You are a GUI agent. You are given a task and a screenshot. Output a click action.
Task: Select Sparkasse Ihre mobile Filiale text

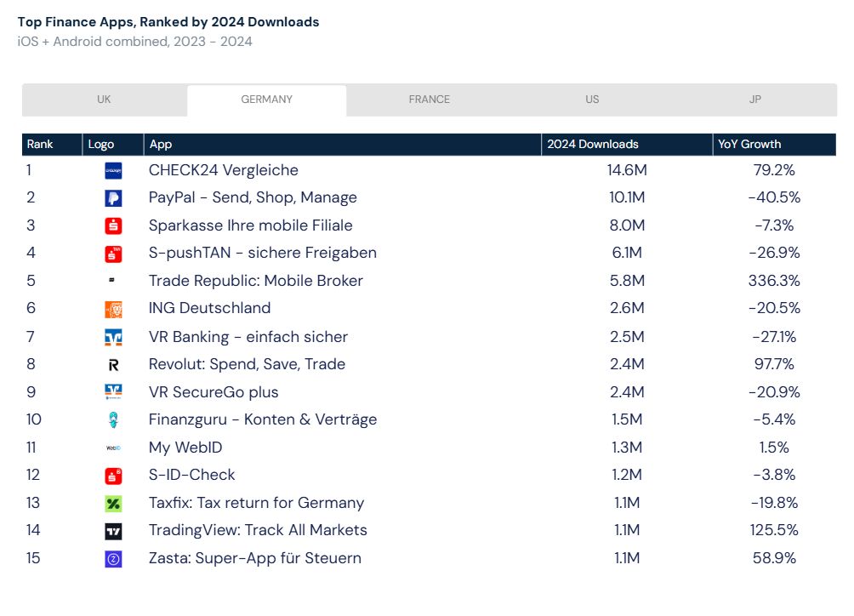click(251, 225)
